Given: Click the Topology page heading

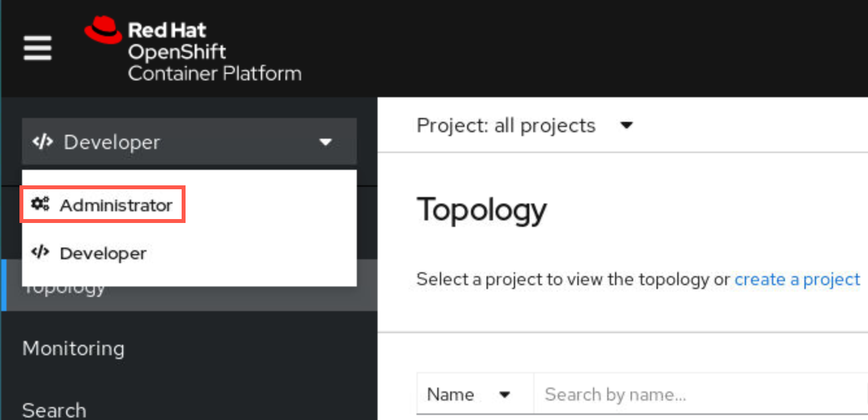Looking at the screenshot, I should pos(482,210).
